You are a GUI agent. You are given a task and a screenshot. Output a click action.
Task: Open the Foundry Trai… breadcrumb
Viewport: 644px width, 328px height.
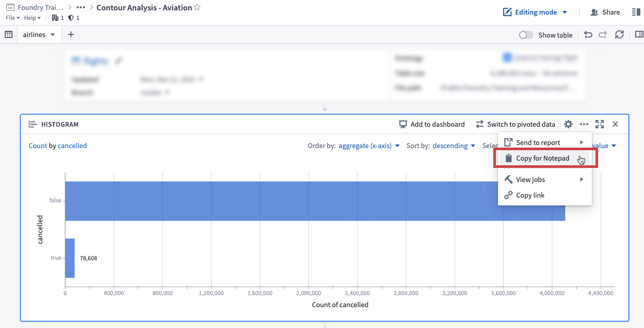(x=40, y=8)
